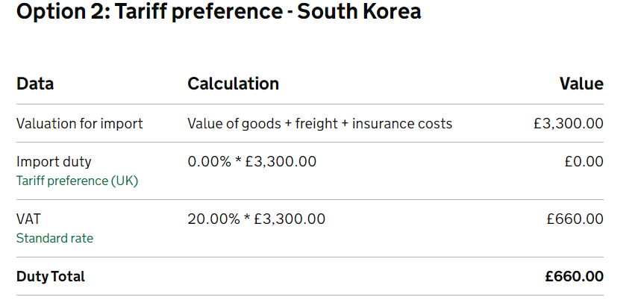Screen dimensions: 644x300
Task: Click £3,300.00 in the VAT calculation
Action: click(290, 219)
